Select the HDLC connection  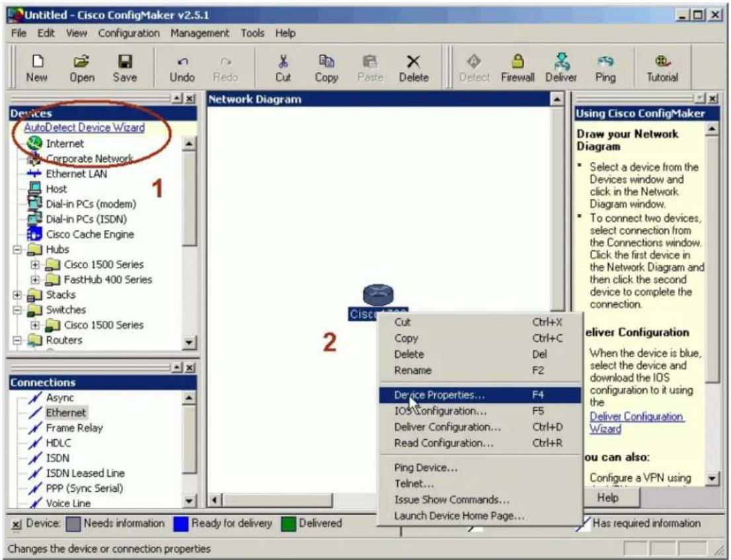pos(58,442)
